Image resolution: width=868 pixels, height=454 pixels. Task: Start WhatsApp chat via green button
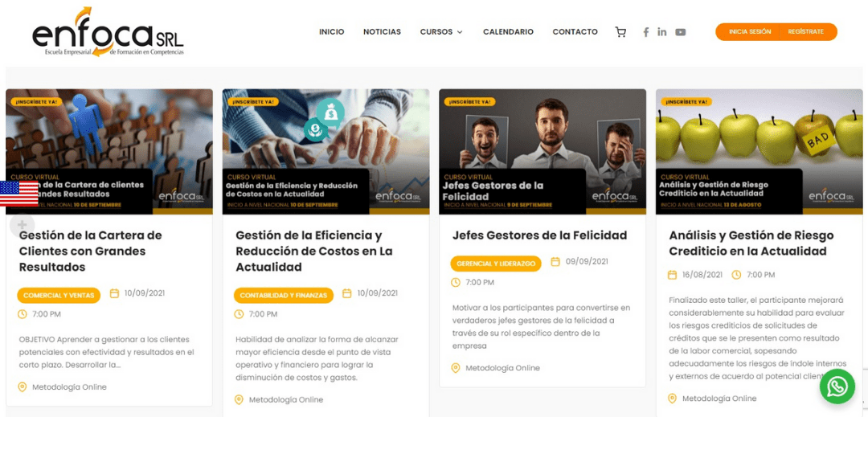pos(837,387)
